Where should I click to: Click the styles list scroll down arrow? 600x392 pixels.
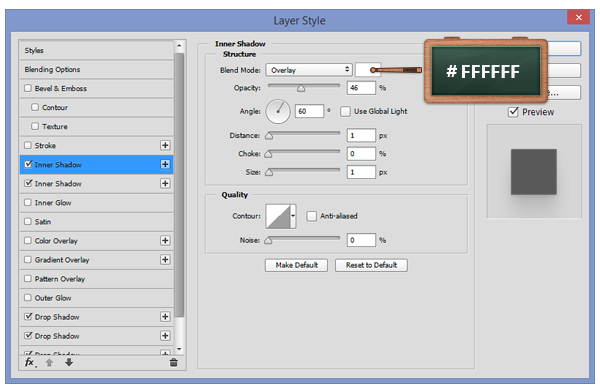click(x=179, y=349)
